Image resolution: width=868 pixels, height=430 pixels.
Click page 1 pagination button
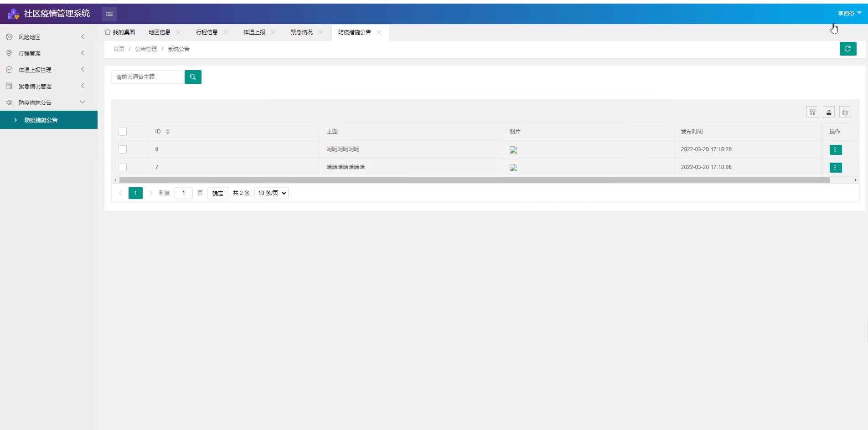(x=135, y=193)
